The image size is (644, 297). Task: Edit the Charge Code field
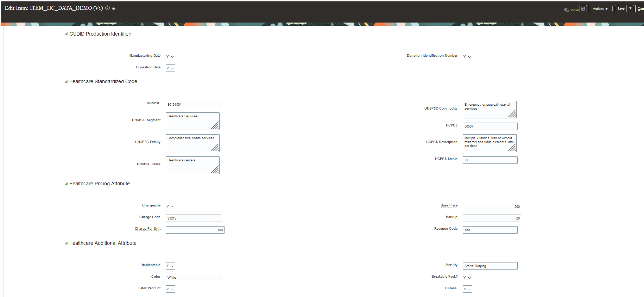click(x=193, y=218)
